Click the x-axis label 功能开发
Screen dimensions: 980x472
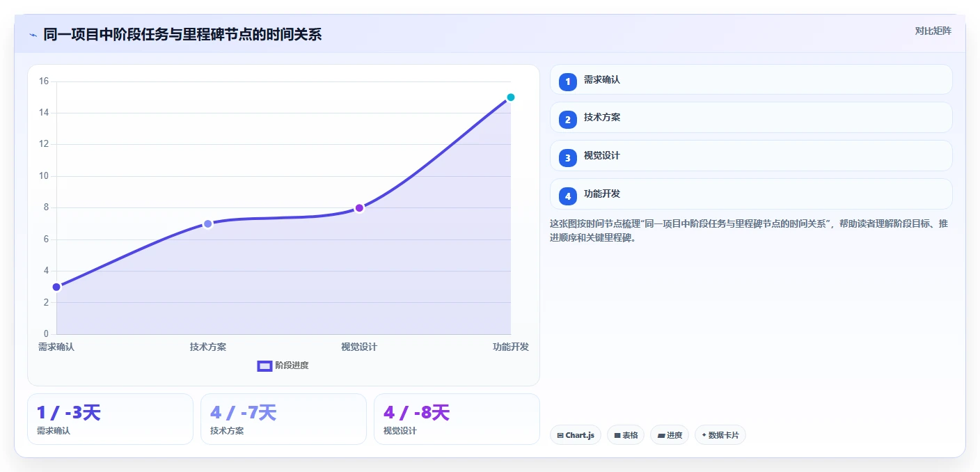[510, 347]
